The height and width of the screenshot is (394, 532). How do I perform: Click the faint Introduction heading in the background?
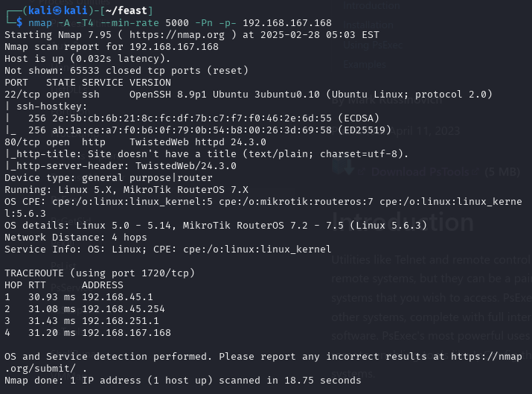pos(403,223)
